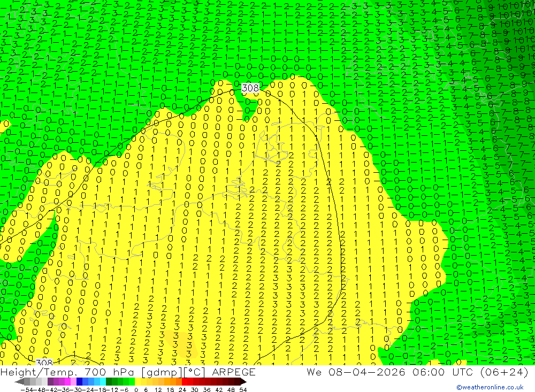This screenshot has height=392, width=535.
Task: Pick the dark blue legend swatch above -30
Action: (x=79, y=381)
